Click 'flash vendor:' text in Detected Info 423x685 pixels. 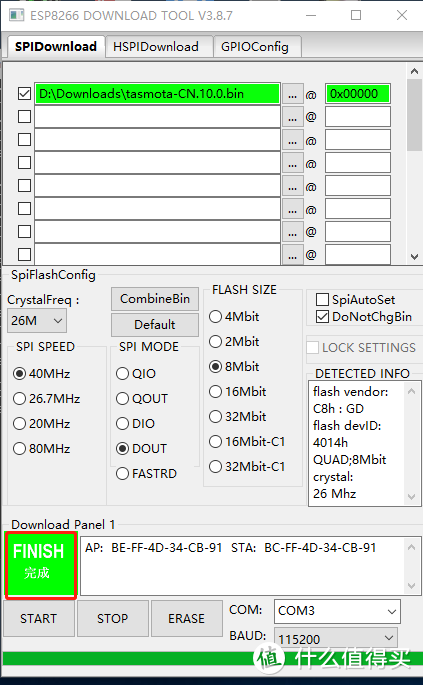(350, 391)
